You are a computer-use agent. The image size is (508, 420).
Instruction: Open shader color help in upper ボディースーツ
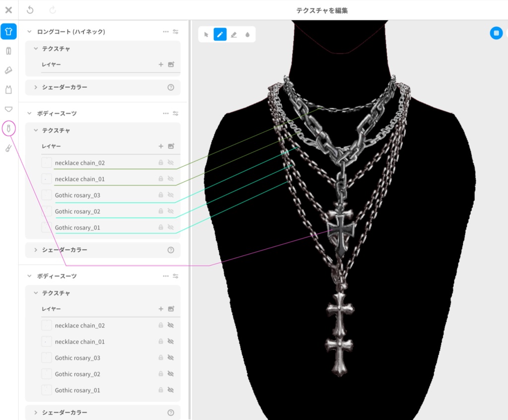(x=171, y=250)
